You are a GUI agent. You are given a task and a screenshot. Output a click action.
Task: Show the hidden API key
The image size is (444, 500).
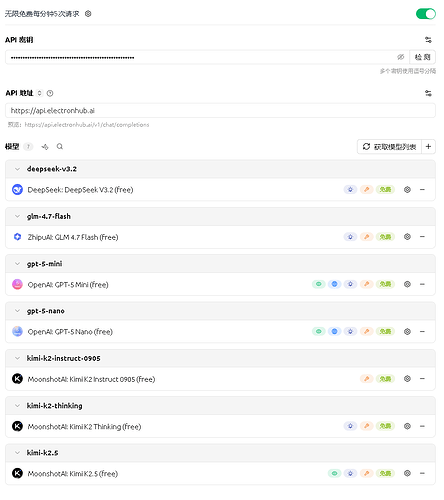[x=400, y=57]
